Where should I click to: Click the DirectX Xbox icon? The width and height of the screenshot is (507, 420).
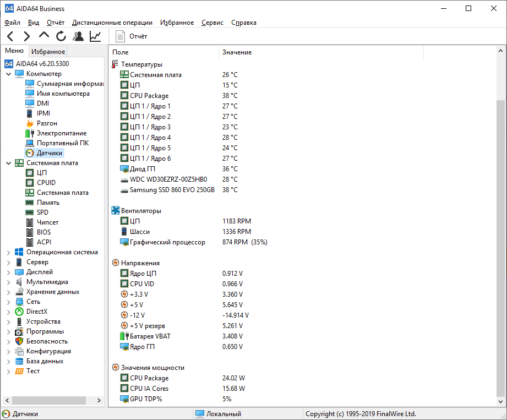click(x=19, y=312)
